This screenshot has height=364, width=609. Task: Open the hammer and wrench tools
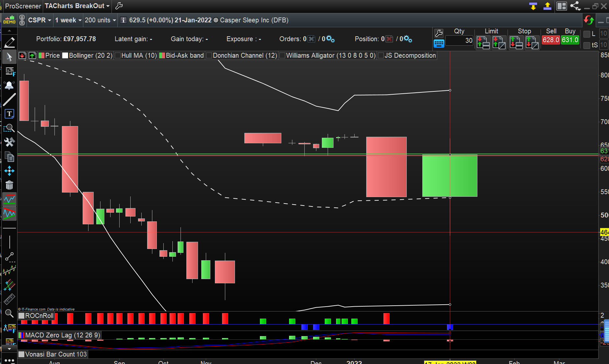coord(9,142)
